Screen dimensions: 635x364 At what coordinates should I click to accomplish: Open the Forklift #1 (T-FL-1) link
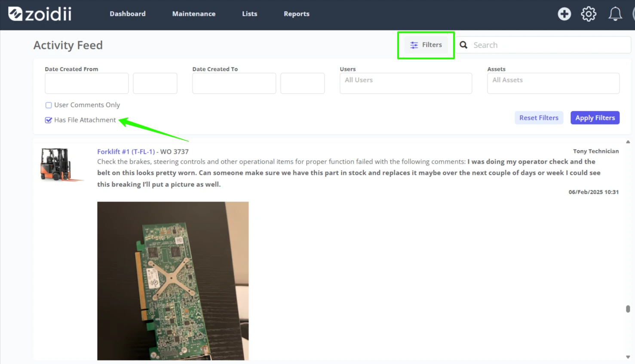pos(126,151)
